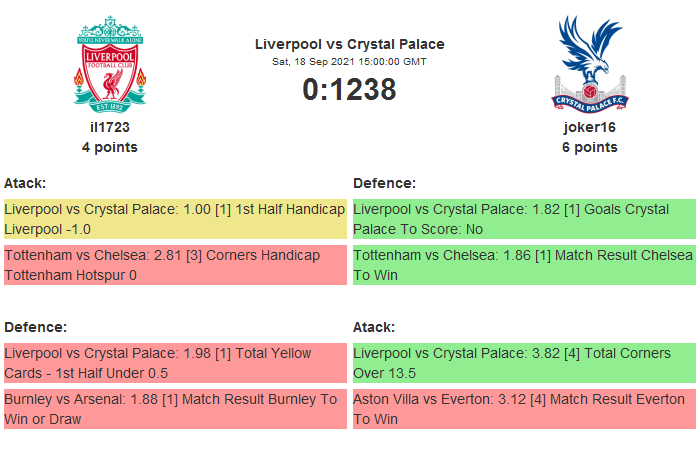Open the il1723 player name
The image size is (700, 460).
pos(110,127)
